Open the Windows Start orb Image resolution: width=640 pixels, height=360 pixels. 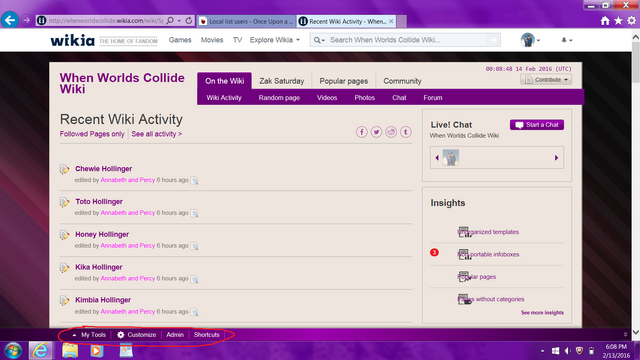pos(13,351)
